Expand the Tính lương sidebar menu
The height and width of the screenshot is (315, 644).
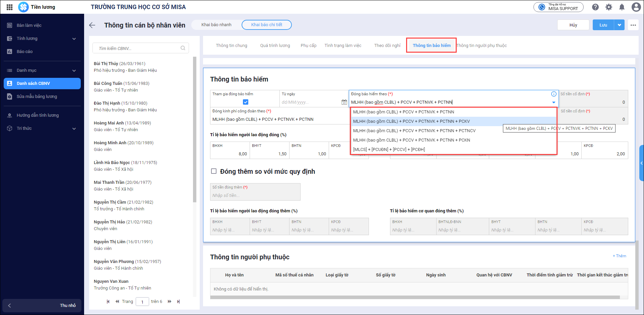[x=42, y=39]
